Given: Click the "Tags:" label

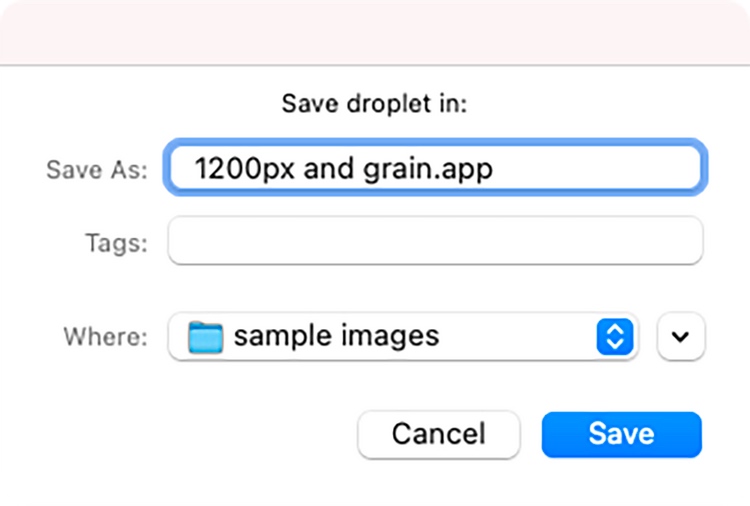Looking at the screenshot, I should point(116,243).
